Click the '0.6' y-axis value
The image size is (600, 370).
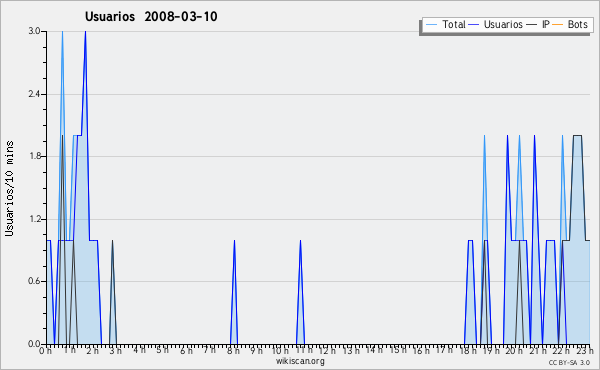click(35, 281)
